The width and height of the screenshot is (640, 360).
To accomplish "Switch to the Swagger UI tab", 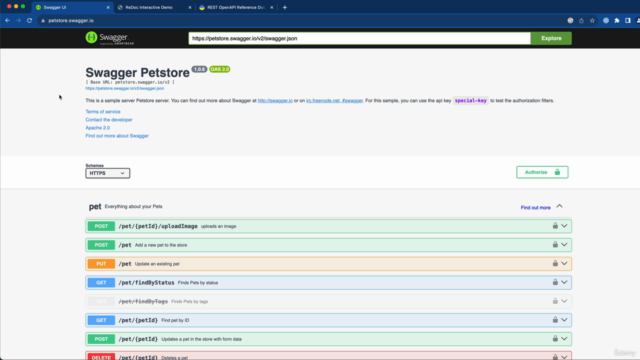I will tap(73, 7).
